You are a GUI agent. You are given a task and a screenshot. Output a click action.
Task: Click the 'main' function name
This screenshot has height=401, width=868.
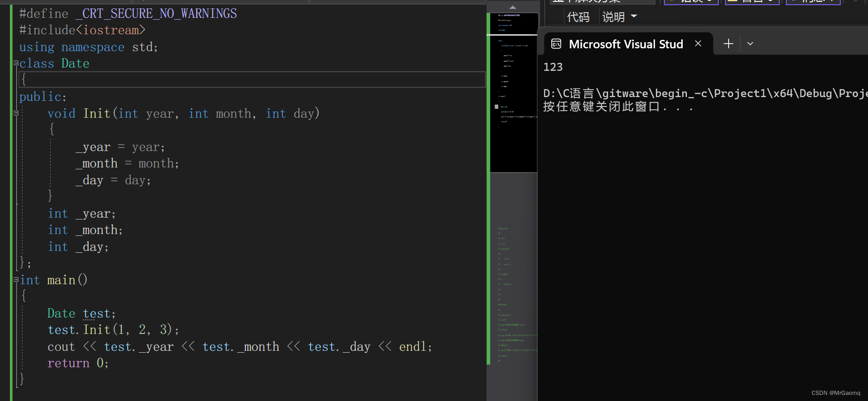61,280
